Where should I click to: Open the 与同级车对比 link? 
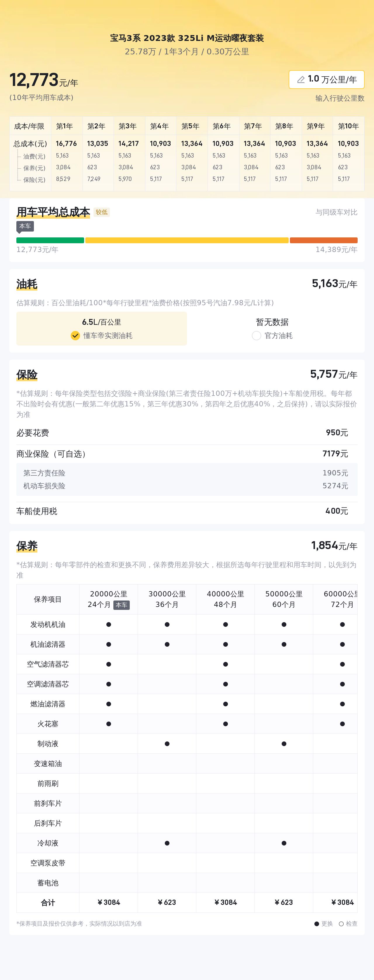tap(336, 212)
